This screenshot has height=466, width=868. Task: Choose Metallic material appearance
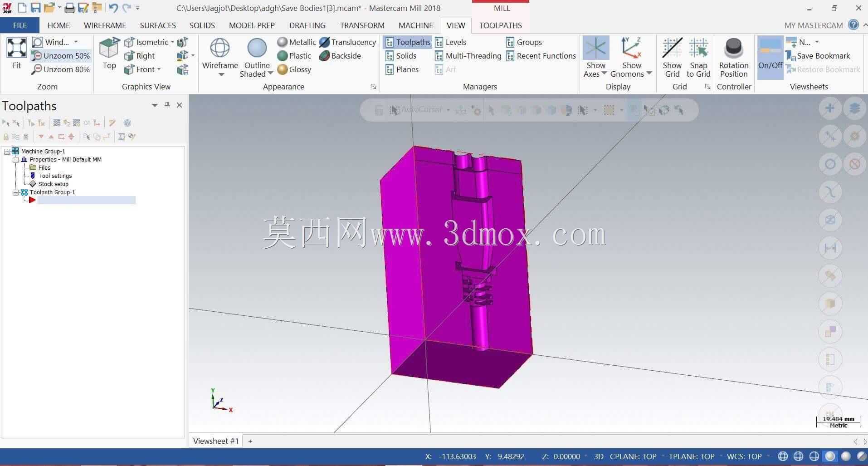click(x=297, y=42)
